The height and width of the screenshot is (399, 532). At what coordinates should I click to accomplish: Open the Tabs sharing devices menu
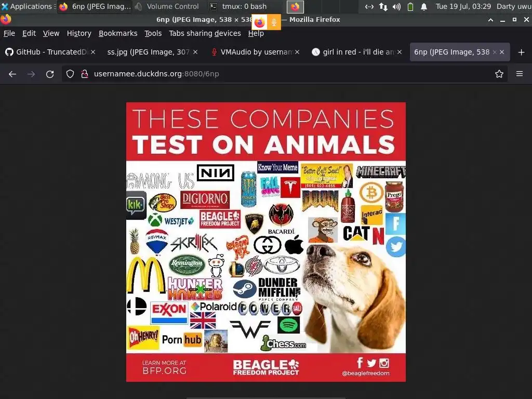point(205,33)
